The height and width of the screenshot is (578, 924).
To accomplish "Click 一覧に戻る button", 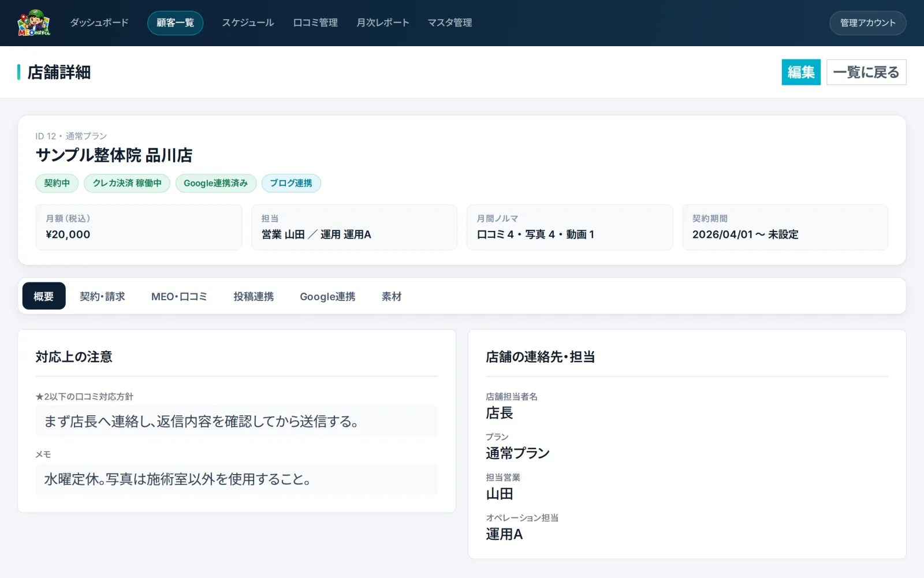I will [x=866, y=72].
